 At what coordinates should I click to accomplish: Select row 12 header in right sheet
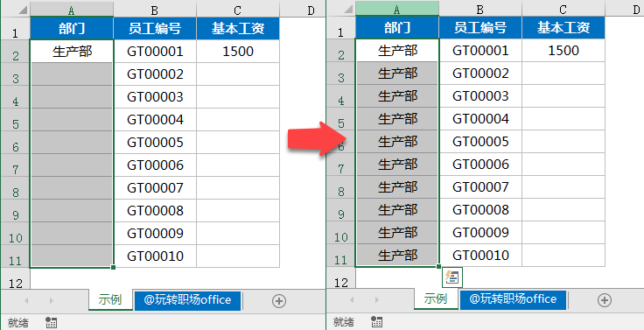tap(341, 278)
